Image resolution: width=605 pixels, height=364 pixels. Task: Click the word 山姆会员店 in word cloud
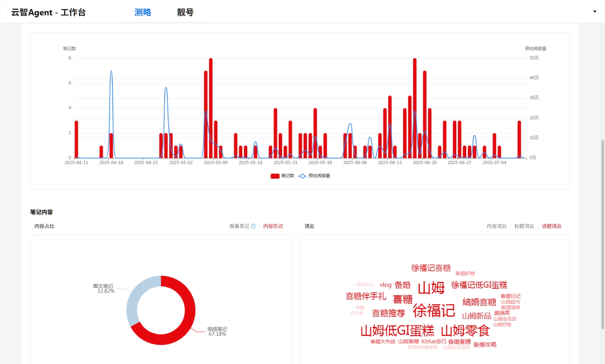coord(504,319)
